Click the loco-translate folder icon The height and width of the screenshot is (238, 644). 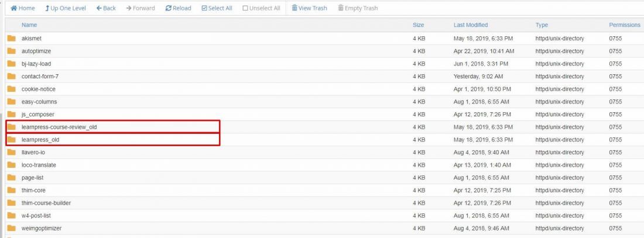(12, 165)
